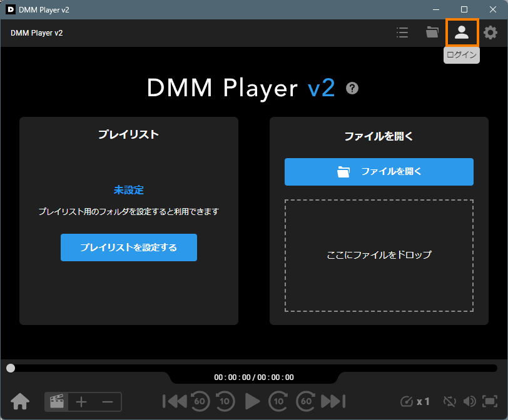Minimize the DMM Player window

click(436, 10)
